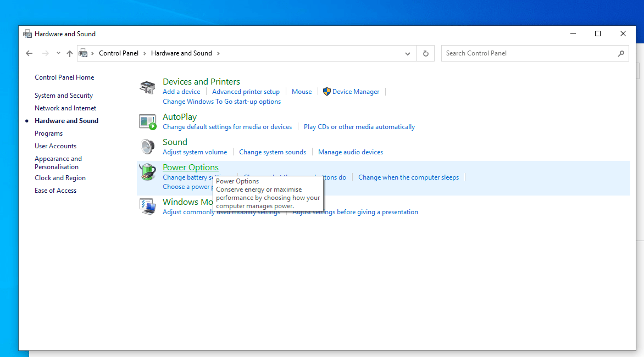The image size is (644, 357).
Task: Open the Power Options heading
Action: pyautogui.click(x=191, y=168)
